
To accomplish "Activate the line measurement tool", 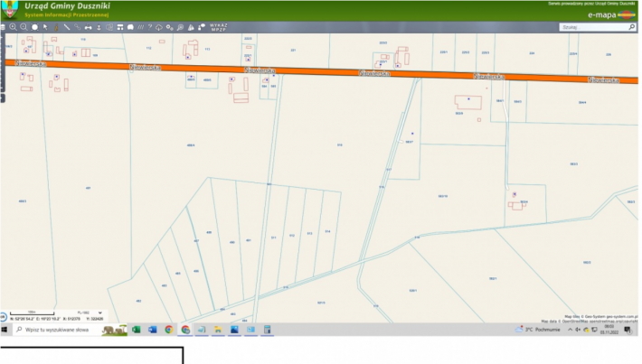I will (66, 27).
